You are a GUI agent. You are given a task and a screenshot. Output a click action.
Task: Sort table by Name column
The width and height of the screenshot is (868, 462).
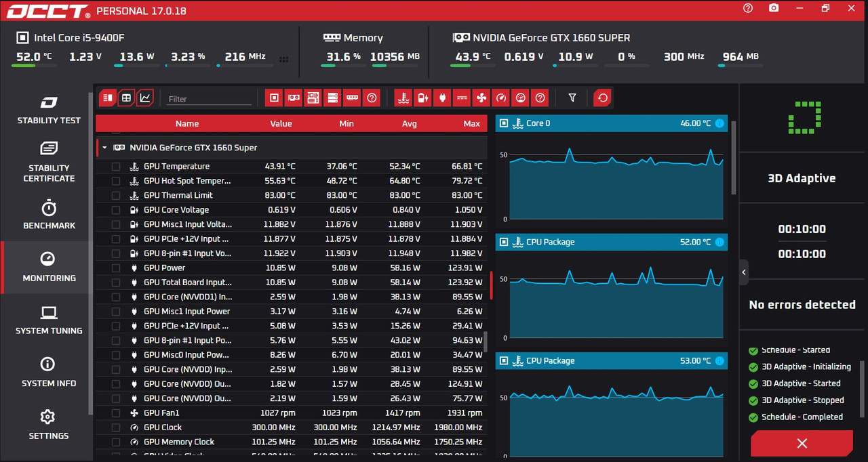pos(186,123)
